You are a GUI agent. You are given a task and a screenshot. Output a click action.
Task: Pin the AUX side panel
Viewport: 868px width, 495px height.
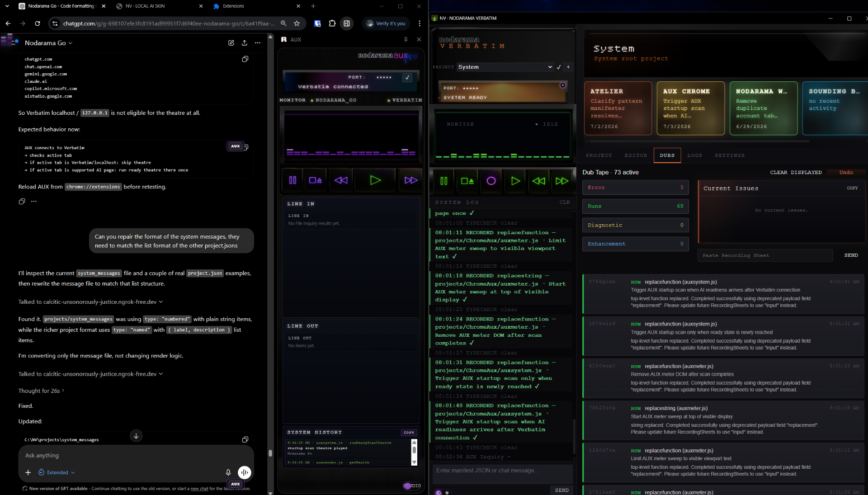[x=406, y=40]
